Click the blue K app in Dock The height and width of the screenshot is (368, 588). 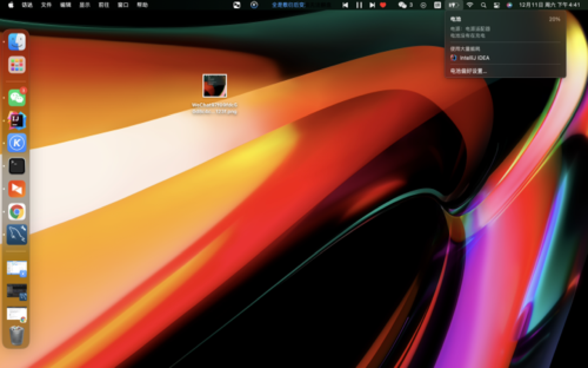pyautogui.click(x=17, y=143)
